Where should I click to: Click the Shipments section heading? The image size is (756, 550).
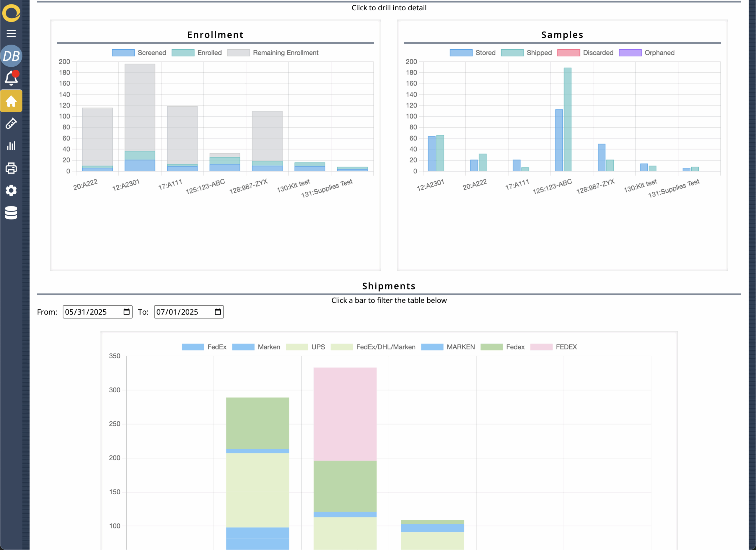tap(389, 286)
